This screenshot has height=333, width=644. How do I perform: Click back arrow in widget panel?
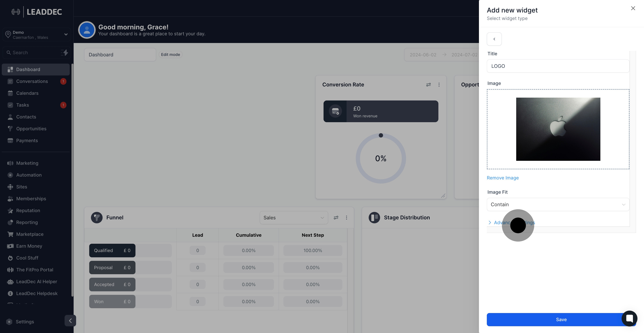click(x=494, y=39)
